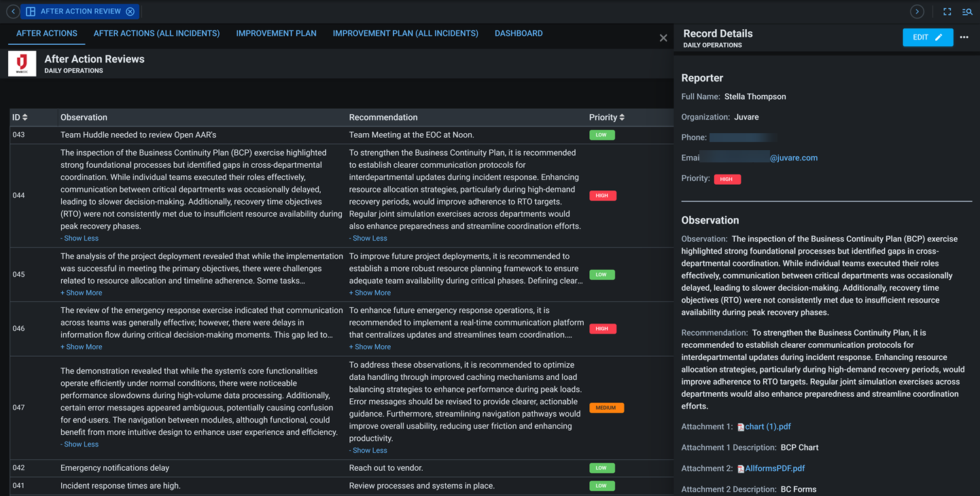
Task: Open the chart (1).pdf attachment link
Action: click(767, 427)
